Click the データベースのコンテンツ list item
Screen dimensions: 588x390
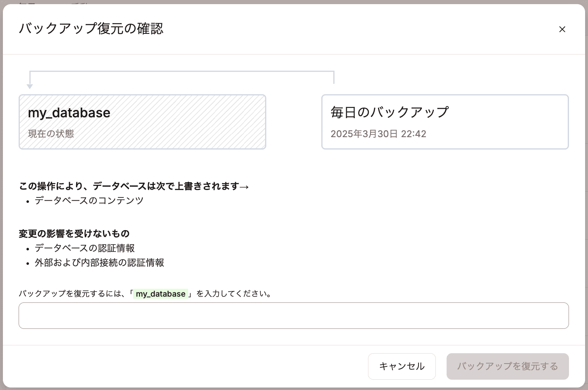[x=89, y=201]
